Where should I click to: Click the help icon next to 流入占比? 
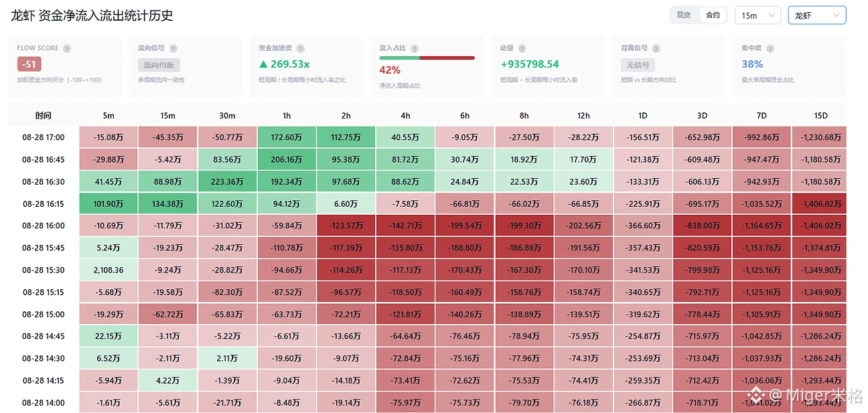coord(415,49)
